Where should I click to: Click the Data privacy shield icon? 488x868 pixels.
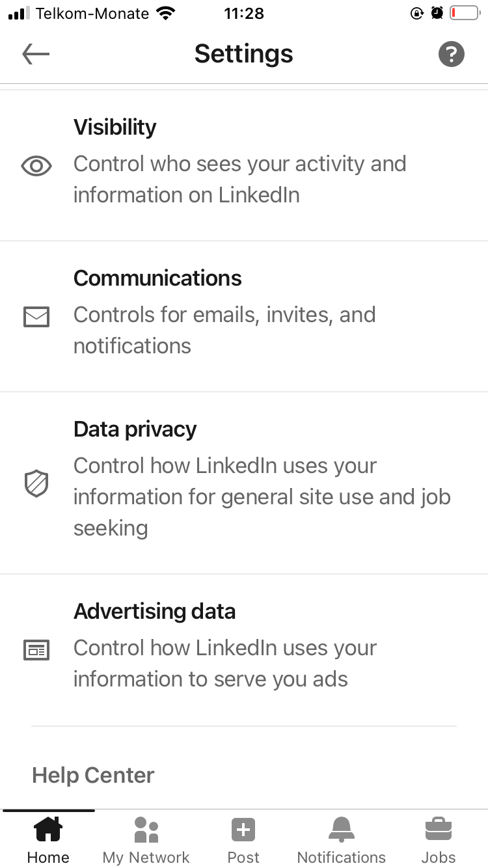[x=36, y=483]
